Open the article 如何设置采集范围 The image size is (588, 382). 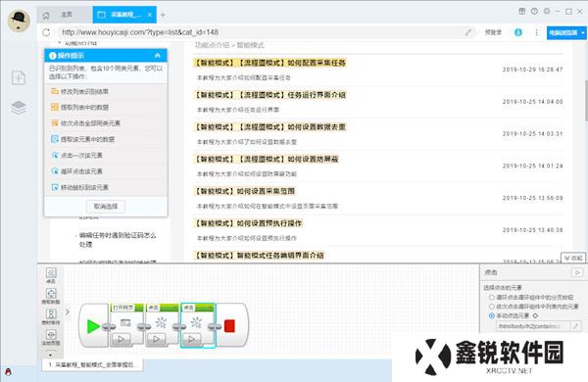(244, 191)
